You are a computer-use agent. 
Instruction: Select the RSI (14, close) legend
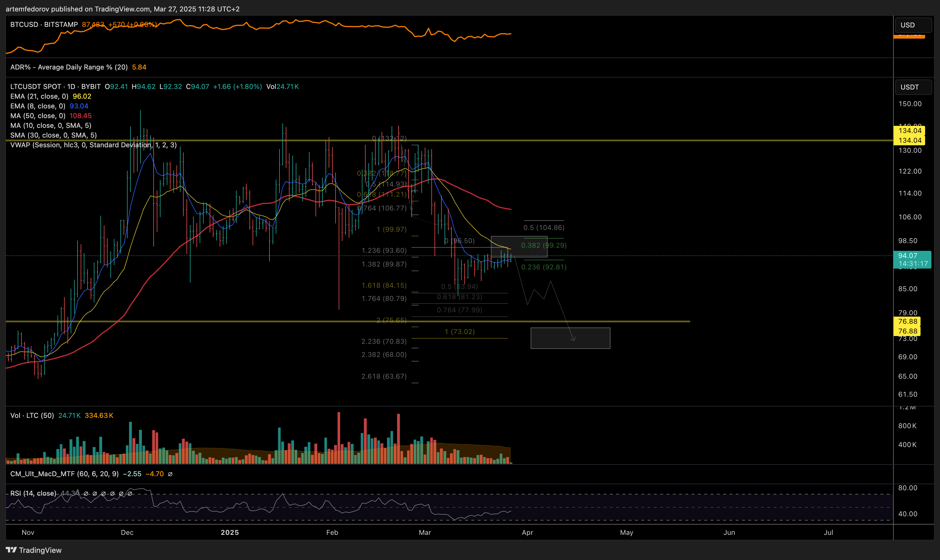33,493
